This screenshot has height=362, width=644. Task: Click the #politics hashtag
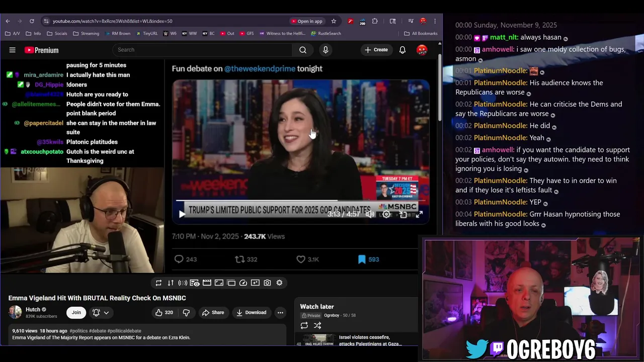[x=78, y=331]
